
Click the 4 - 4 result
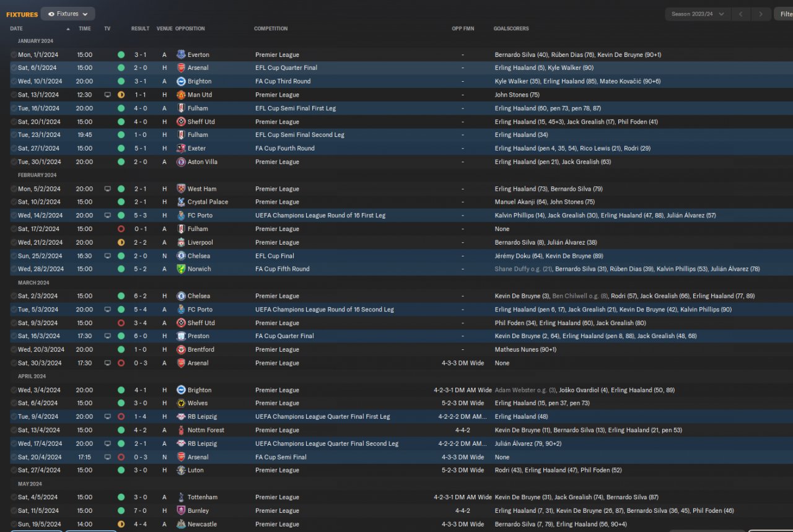click(141, 524)
